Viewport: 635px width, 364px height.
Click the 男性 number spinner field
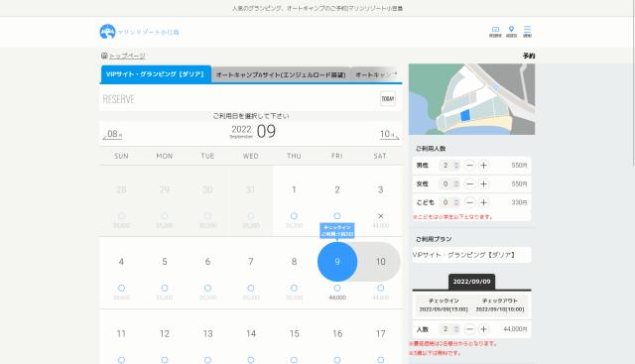point(449,166)
